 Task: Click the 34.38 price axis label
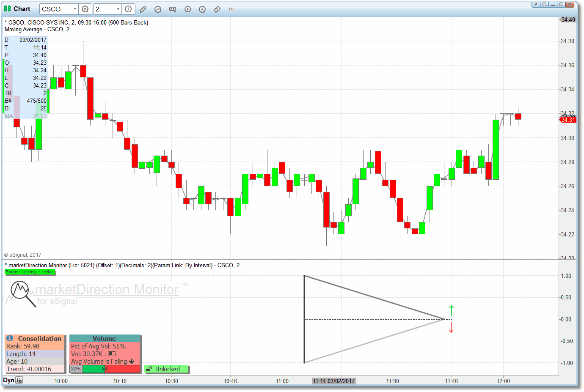pos(567,41)
